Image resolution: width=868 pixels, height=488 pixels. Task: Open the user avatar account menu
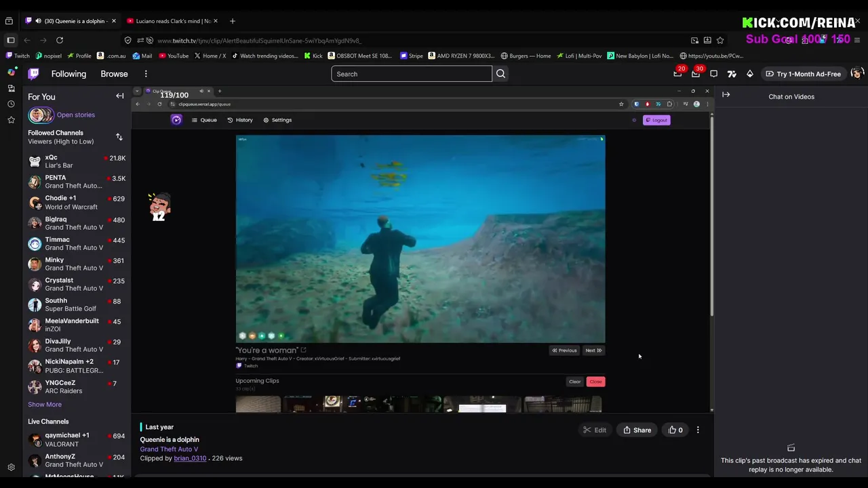[x=856, y=73]
